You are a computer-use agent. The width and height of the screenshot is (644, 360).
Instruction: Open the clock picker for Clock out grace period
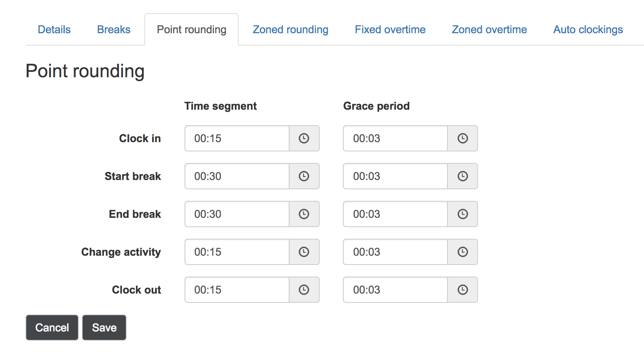[x=463, y=290]
